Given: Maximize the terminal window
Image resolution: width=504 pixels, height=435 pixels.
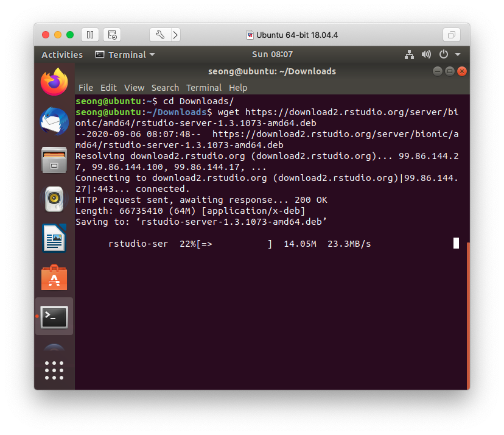Looking at the screenshot, I should (450, 71).
